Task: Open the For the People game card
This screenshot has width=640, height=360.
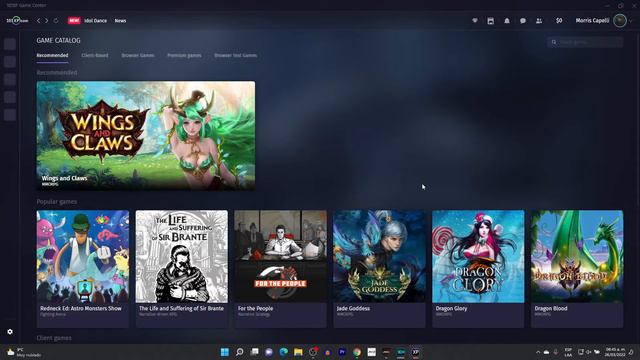Action: [280, 269]
